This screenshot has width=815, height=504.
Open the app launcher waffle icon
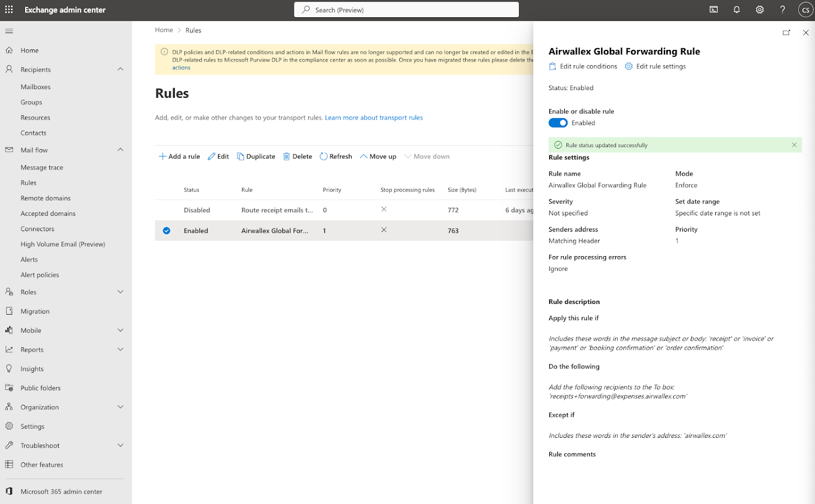pos(9,10)
